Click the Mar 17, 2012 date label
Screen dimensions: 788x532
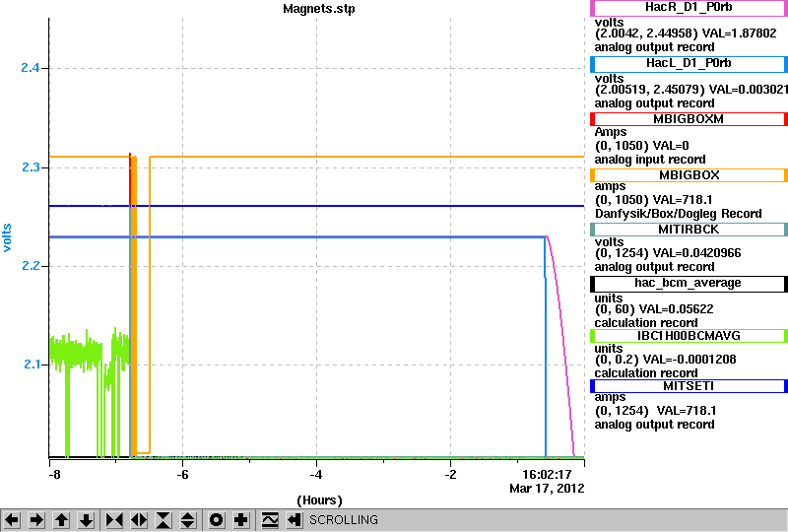click(x=547, y=489)
